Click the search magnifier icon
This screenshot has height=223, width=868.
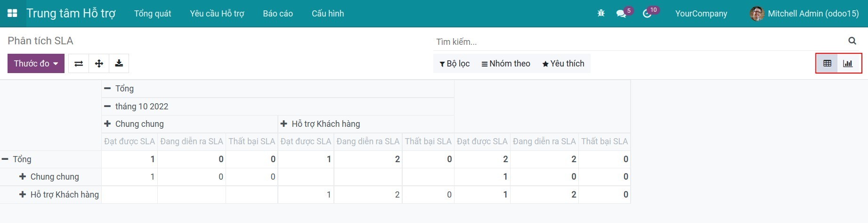(x=852, y=41)
